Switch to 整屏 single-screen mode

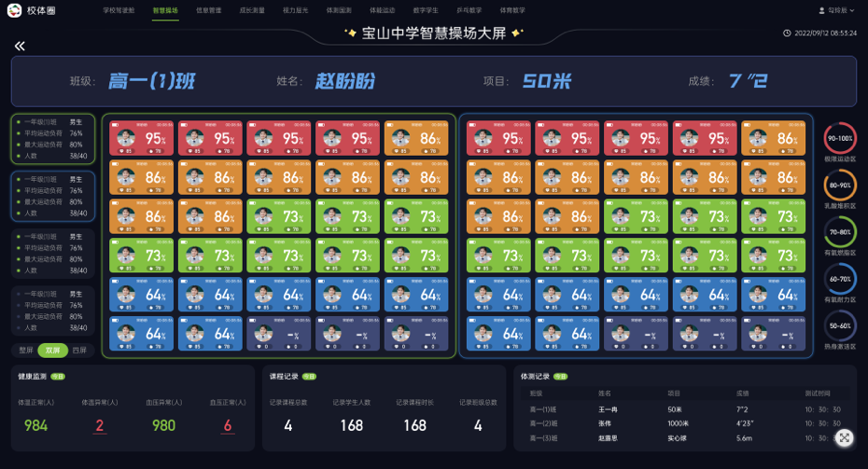(26, 351)
